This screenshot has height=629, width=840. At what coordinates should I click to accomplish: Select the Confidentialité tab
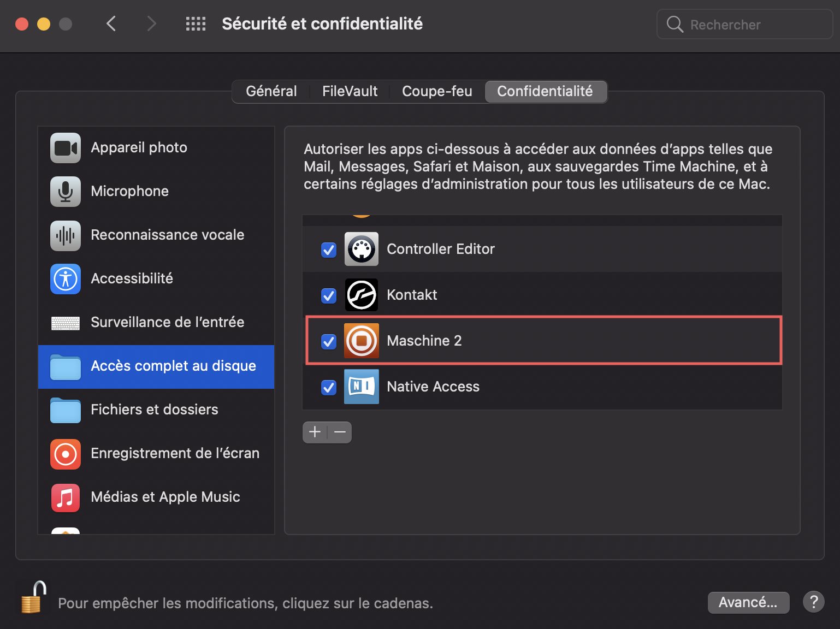545,91
